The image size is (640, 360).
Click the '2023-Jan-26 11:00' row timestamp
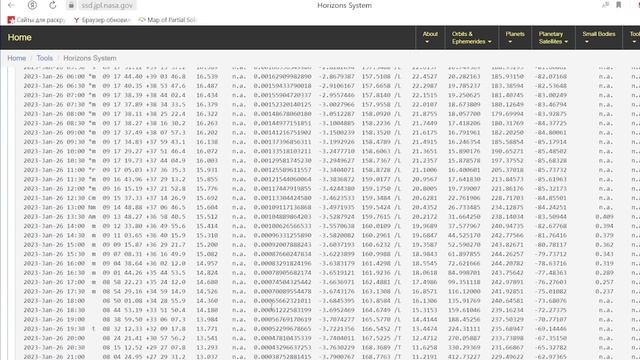pyautogui.click(x=54, y=170)
